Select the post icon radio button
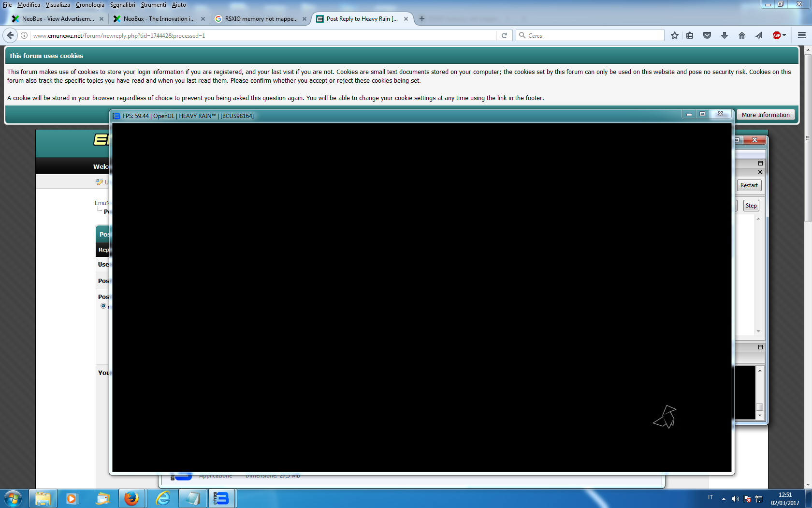This screenshot has height=508, width=812. [x=103, y=306]
